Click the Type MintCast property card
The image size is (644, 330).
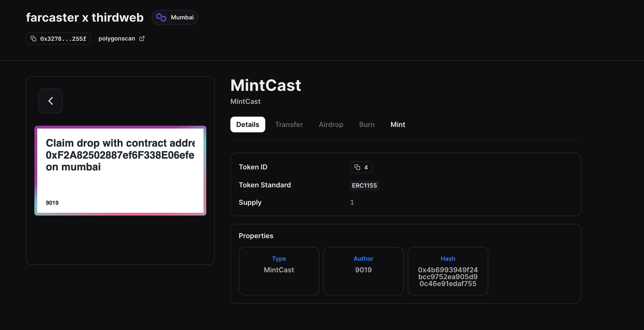(279, 271)
